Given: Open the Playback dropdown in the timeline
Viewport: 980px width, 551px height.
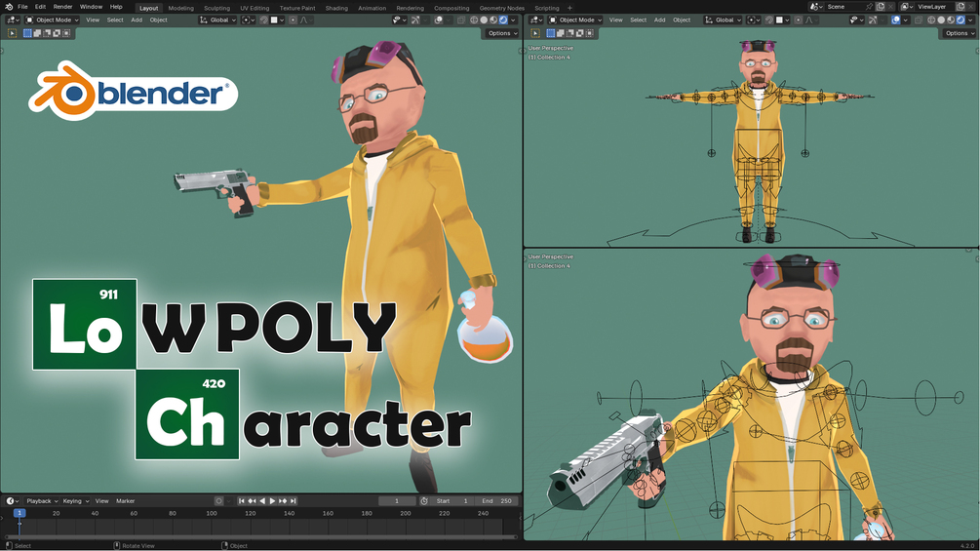Looking at the screenshot, I should (x=42, y=501).
